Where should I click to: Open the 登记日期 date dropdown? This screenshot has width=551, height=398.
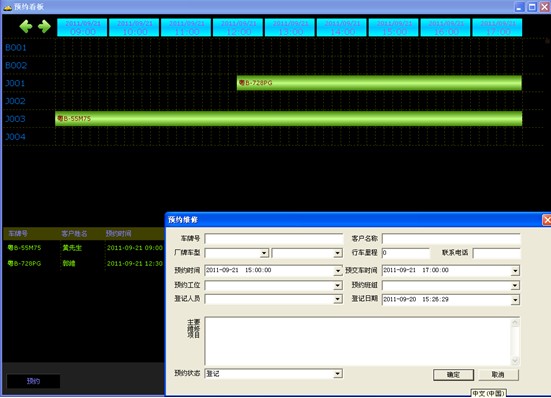pos(515,300)
